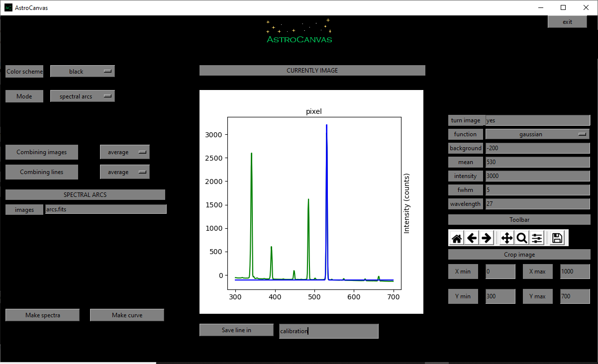598x364 pixels.
Task: Click the mean field containing 530
Action: [x=538, y=162]
